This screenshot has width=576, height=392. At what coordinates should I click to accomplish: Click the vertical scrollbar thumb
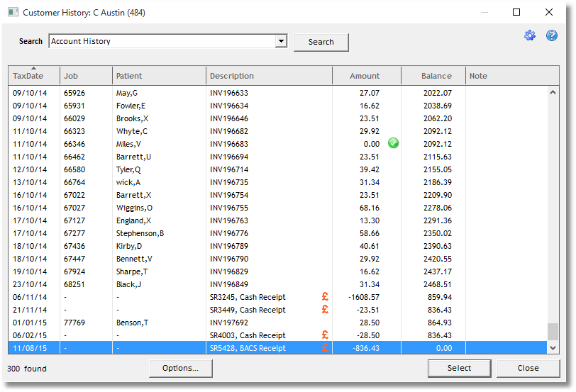click(x=553, y=332)
